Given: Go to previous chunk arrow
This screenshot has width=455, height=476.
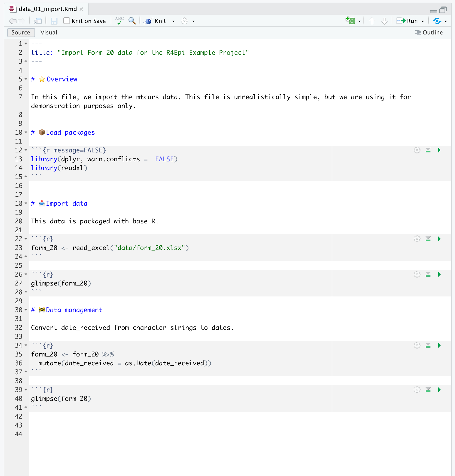Looking at the screenshot, I should pyautogui.click(x=372, y=21).
